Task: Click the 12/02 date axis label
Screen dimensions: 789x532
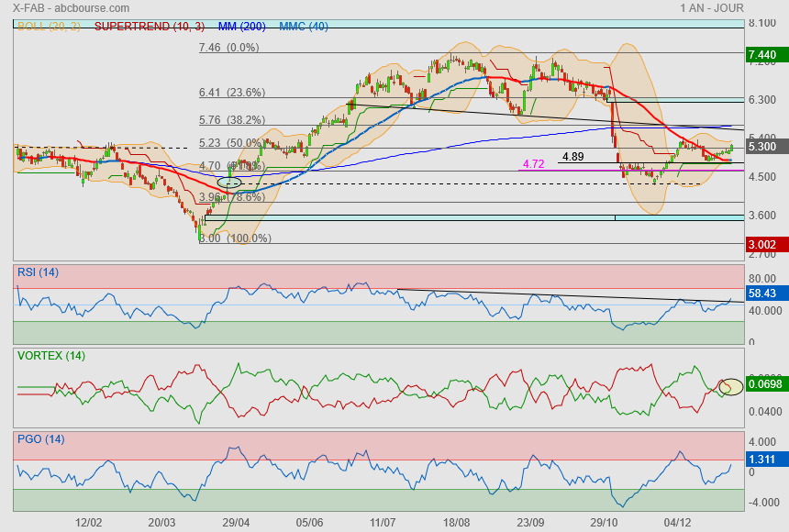Action: [88, 523]
